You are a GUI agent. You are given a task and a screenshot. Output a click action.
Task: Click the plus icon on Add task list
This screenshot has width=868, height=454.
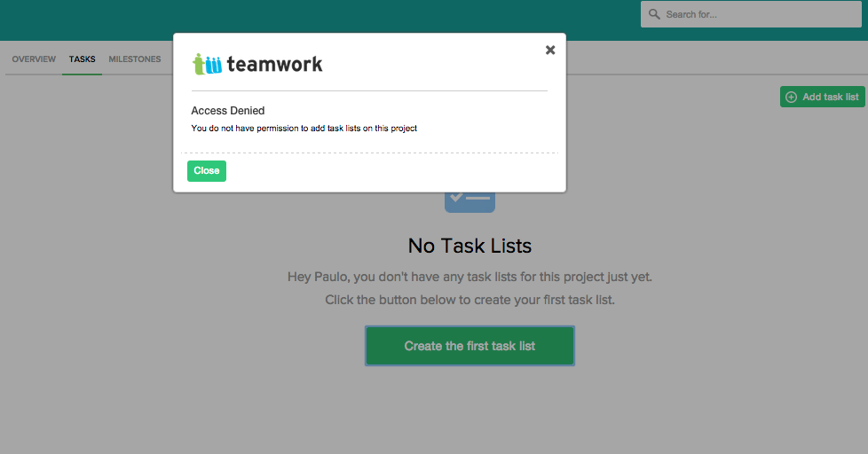click(x=792, y=97)
